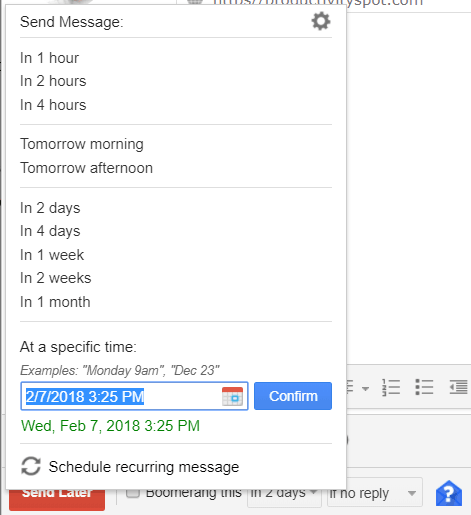Select the bulleted list formatting icon

[424, 387]
